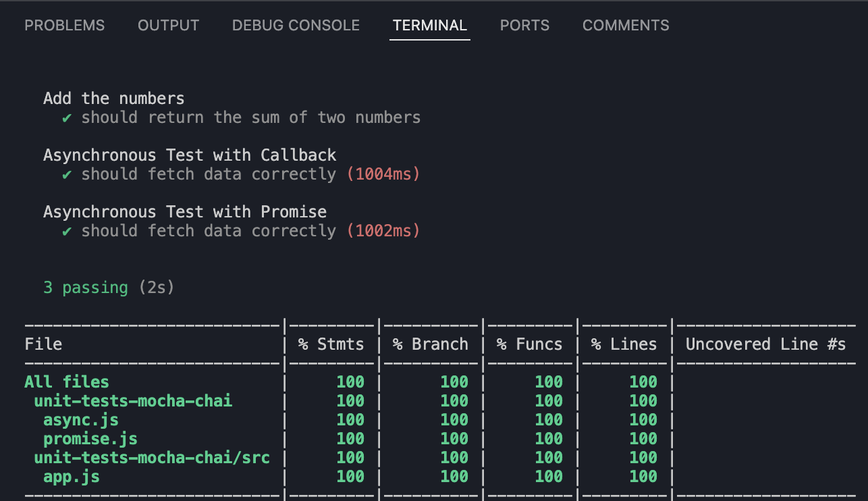
Task: Click the (1004ms) duration text
Action: click(383, 174)
